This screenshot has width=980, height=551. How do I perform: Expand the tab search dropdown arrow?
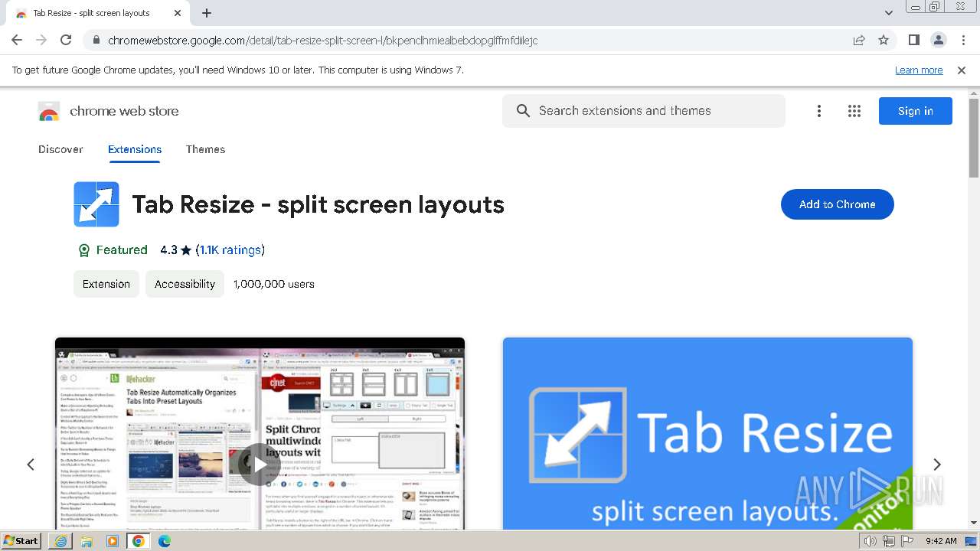[x=889, y=13]
